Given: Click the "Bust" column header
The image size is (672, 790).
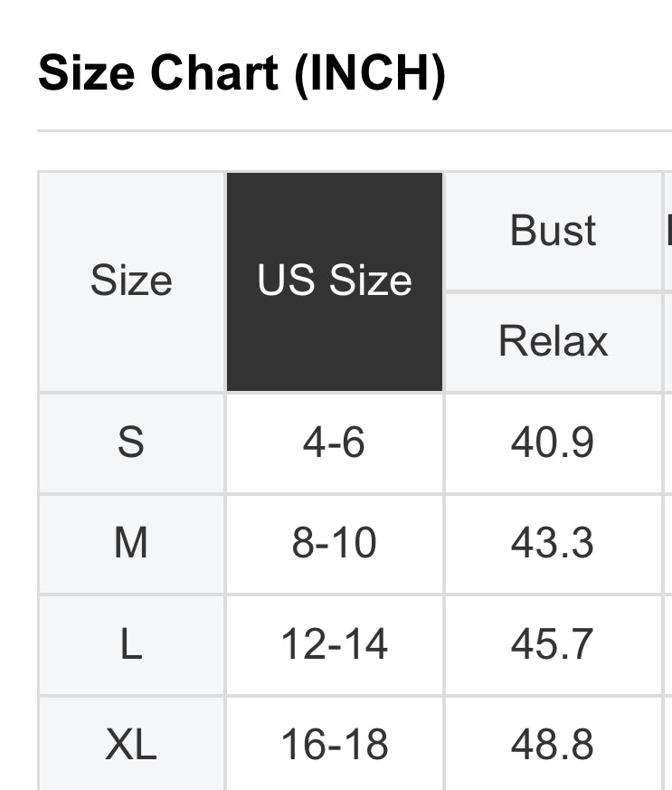Looking at the screenshot, I should [553, 231].
